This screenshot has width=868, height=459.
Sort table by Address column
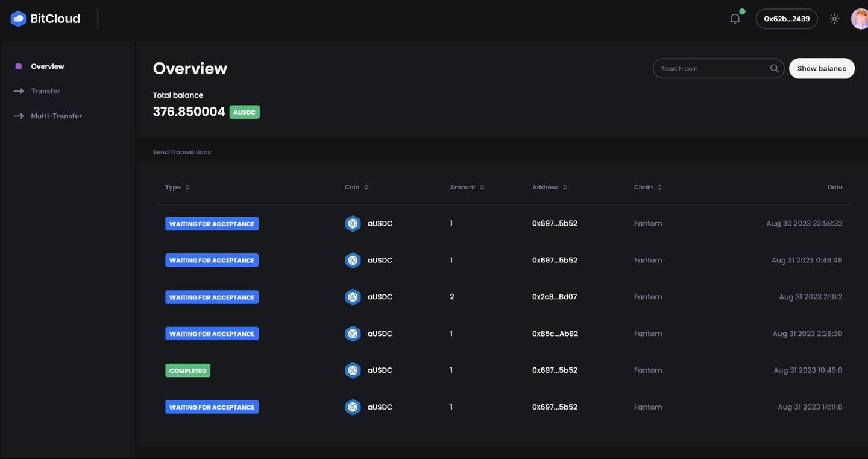(x=550, y=187)
